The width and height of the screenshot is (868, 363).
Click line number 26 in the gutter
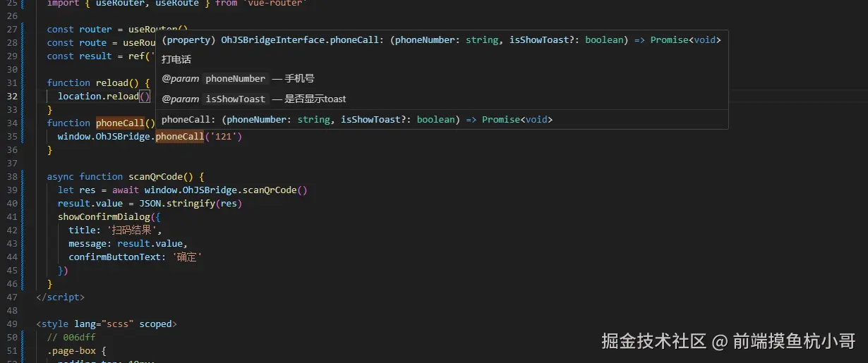point(11,16)
